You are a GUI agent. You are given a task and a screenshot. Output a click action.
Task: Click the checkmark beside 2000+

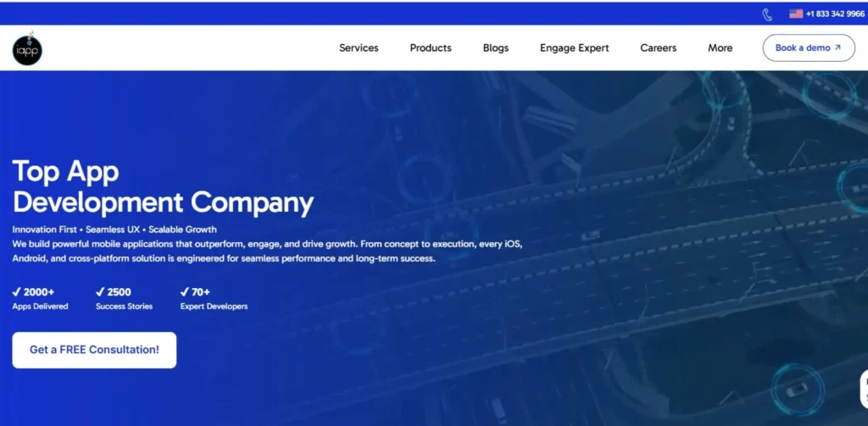pyautogui.click(x=17, y=292)
